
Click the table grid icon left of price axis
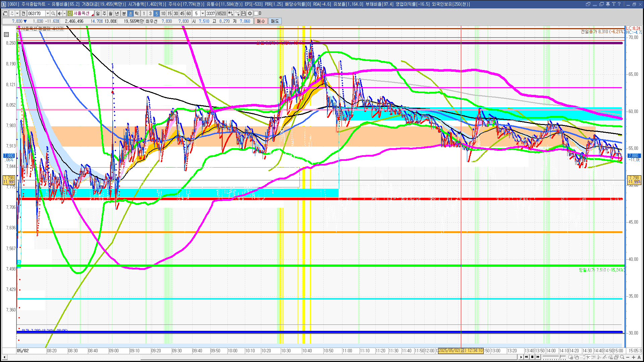6,34
